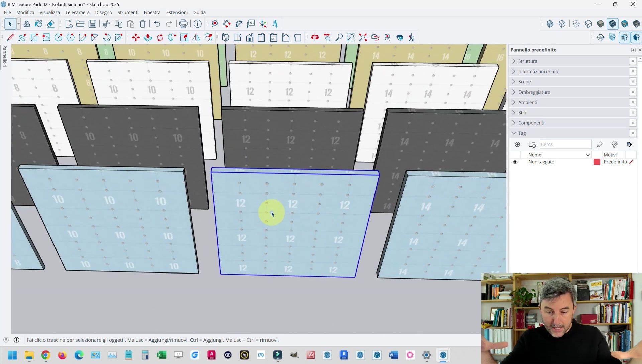Activate the Pan hand tool

[x=327, y=37]
